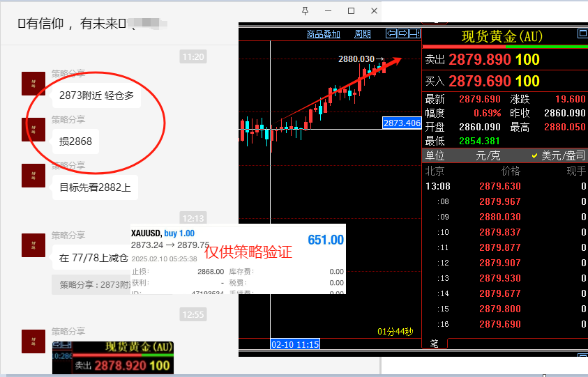Switch to the 笔 tab
The width and height of the screenshot is (588, 377).
pos(435,344)
